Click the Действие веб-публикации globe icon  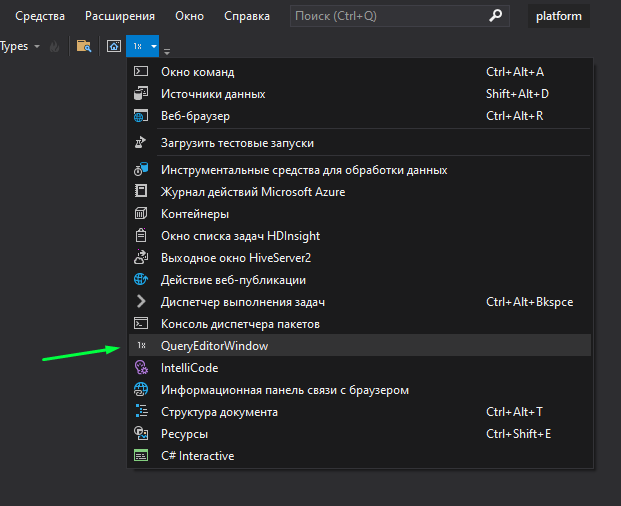[x=141, y=280]
